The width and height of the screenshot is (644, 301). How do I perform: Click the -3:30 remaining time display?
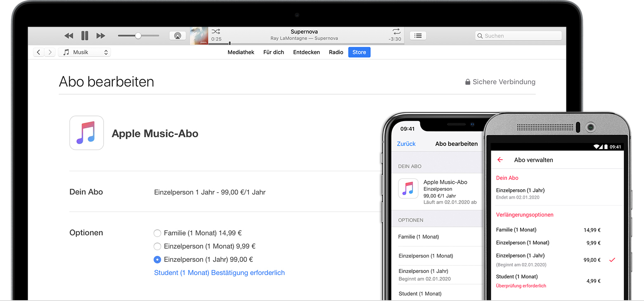pos(395,39)
